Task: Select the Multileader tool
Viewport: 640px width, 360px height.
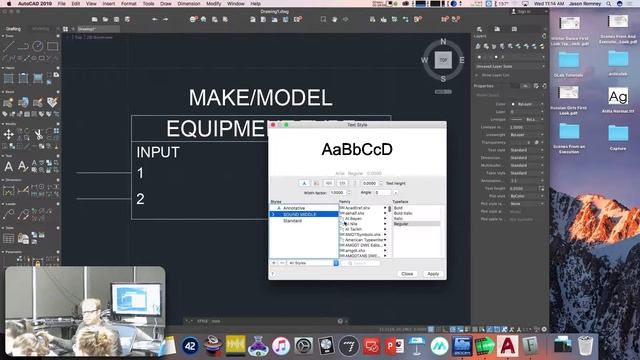Action: 9,214
